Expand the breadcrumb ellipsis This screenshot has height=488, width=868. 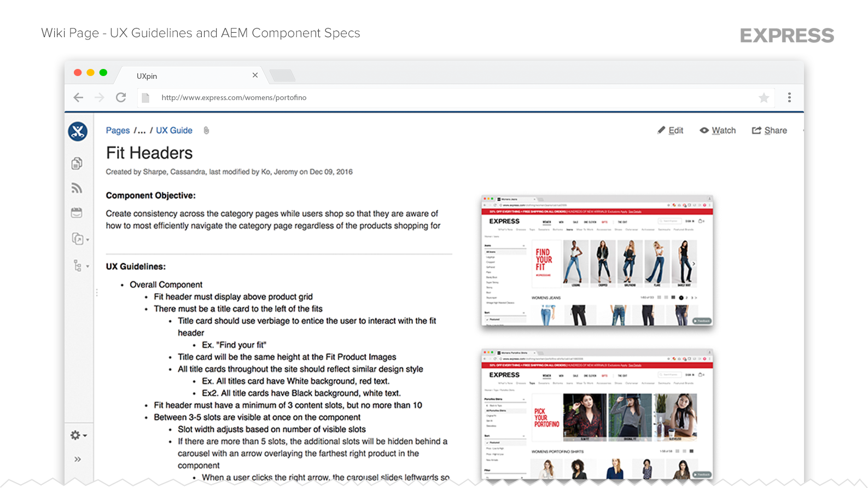(x=141, y=130)
